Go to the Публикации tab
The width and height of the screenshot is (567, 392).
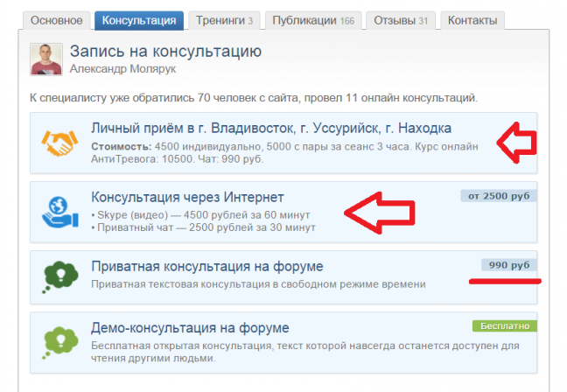click(311, 20)
